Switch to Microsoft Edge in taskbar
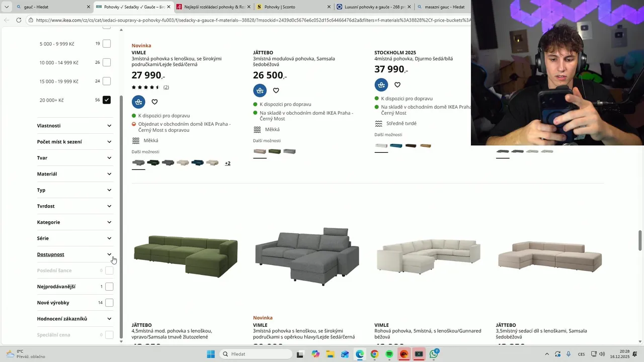Viewport: 644px width, 362px height. 360,354
